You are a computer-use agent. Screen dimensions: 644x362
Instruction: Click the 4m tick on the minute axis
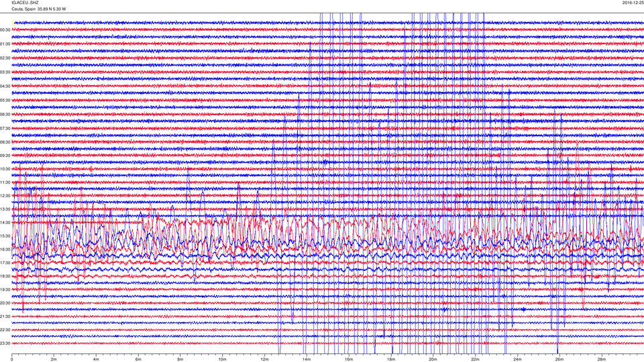(96, 359)
